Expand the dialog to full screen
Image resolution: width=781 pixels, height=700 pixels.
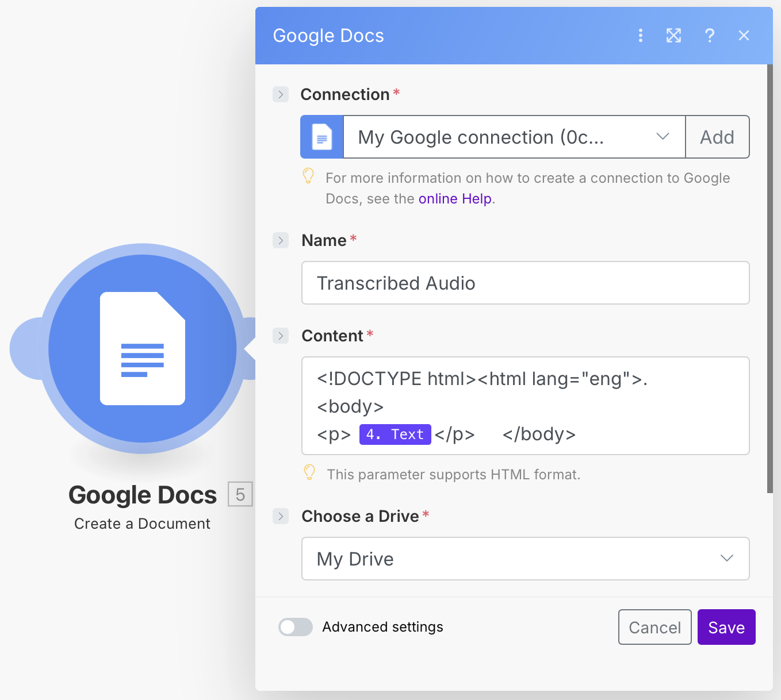click(673, 36)
